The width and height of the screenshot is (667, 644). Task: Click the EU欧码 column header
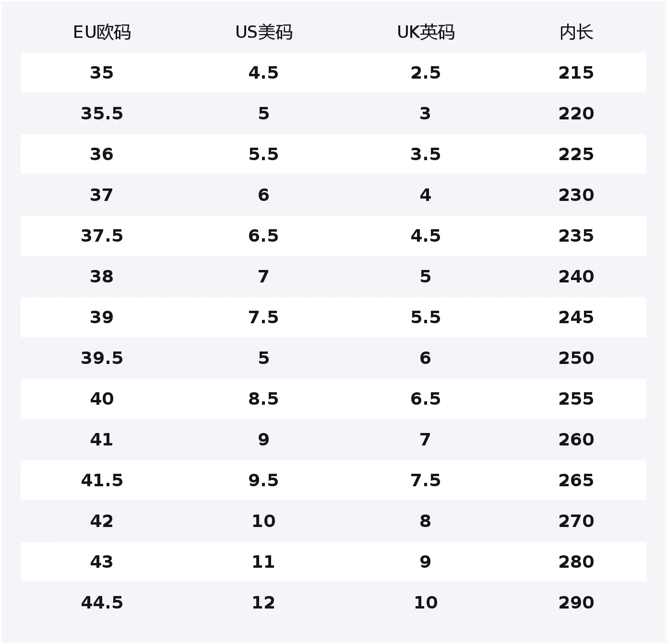(x=102, y=33)
